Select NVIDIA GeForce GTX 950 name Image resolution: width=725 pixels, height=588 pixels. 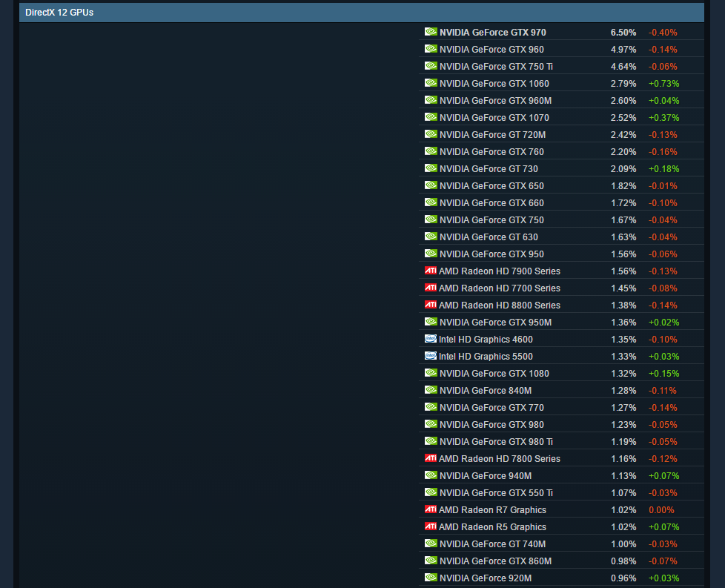tap(491, 254)
